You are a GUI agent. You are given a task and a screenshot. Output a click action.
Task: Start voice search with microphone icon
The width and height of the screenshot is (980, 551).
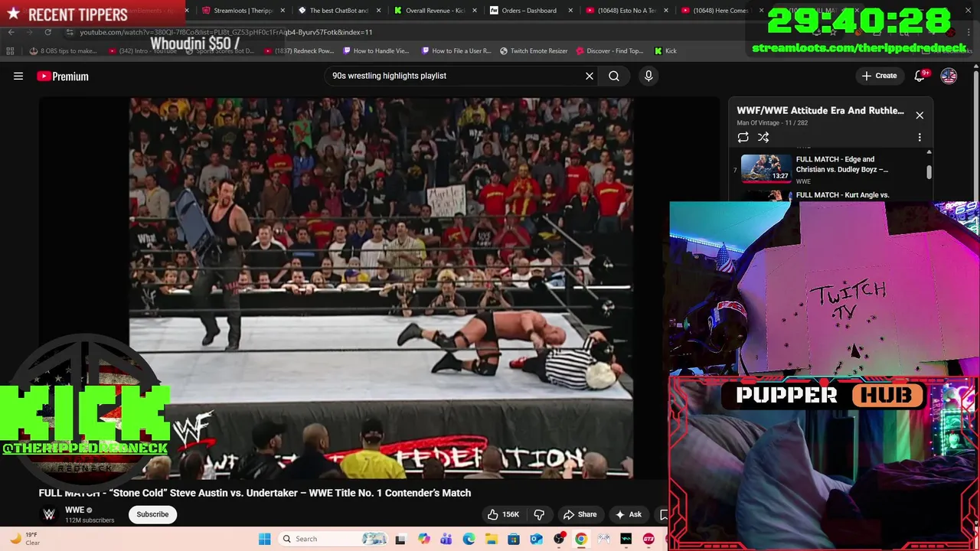click(648, 76)
